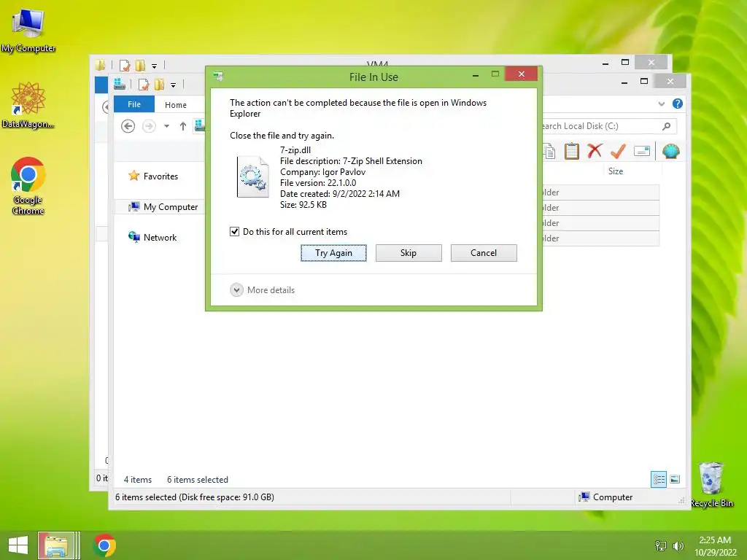The width and height of the screenshot is (747, 560).
Task: Click the folder icon in VM4 title bar
Action: click(x=100, y=65)
